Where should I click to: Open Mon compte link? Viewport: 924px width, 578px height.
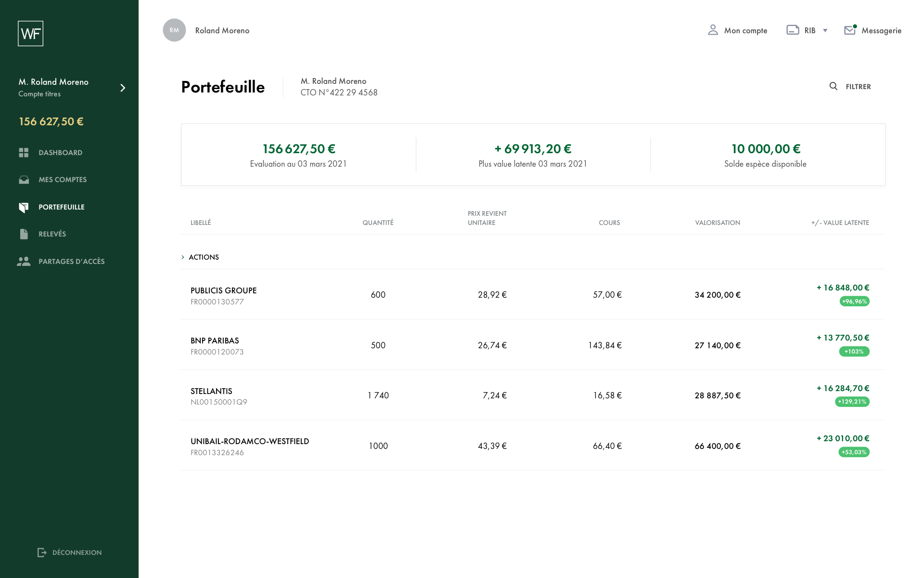[x=745, y=30]
